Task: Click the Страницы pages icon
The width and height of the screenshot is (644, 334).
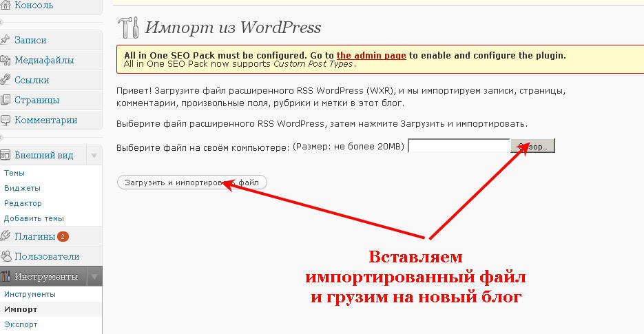Action: [5, 100]
